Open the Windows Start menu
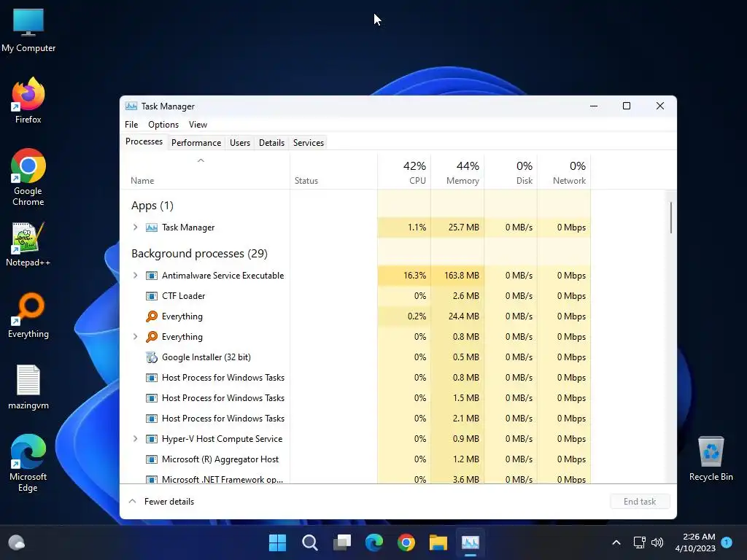This screenshot has height=560, width=747. (x=277, y=542)
